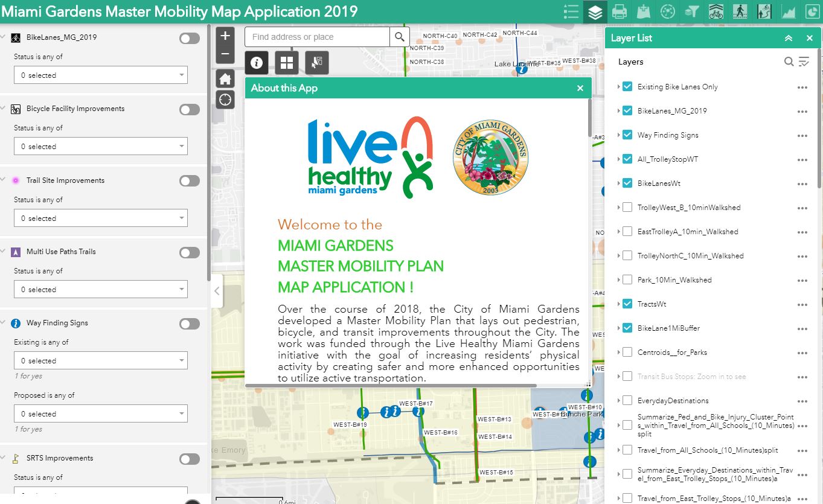Click About popup vertical scrollbar
823x504 pixels.
point(589,117)
